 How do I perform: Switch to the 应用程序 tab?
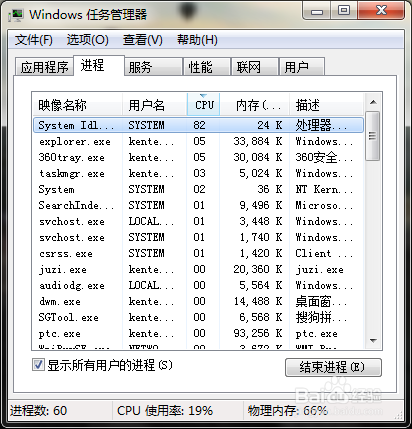[x=44, y=67]
